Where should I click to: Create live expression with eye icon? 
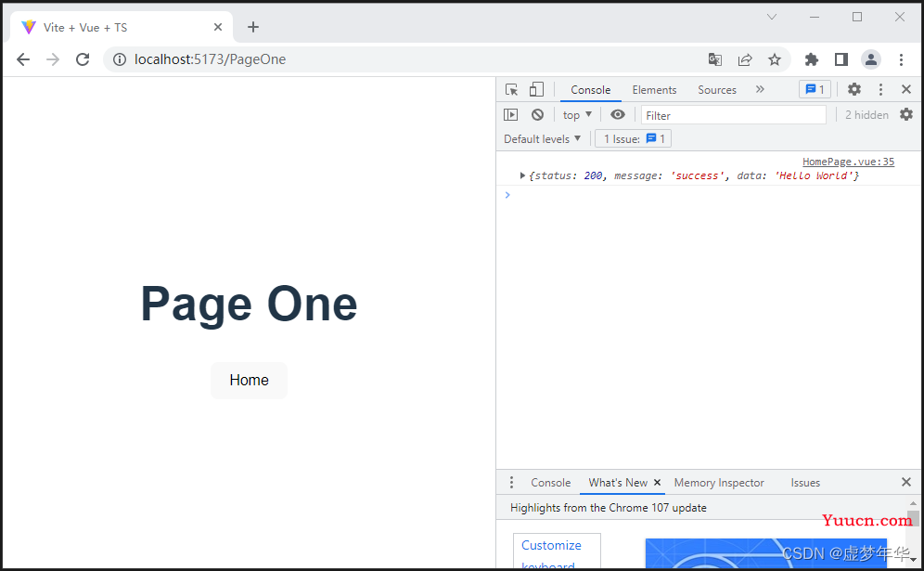pos(618,115)
